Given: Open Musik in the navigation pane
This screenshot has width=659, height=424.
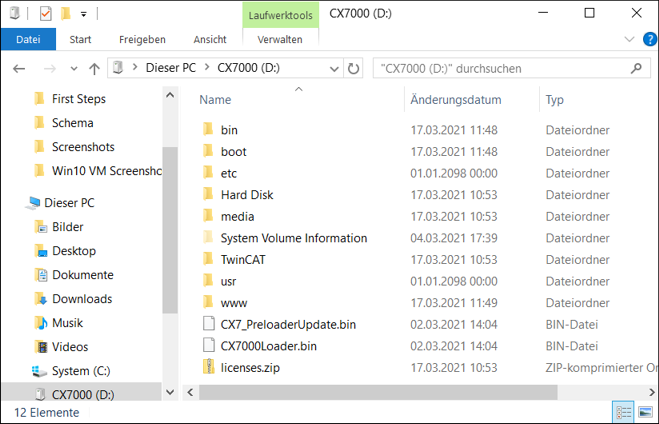Looking at the screenshot, I should [x=67, y=323].
